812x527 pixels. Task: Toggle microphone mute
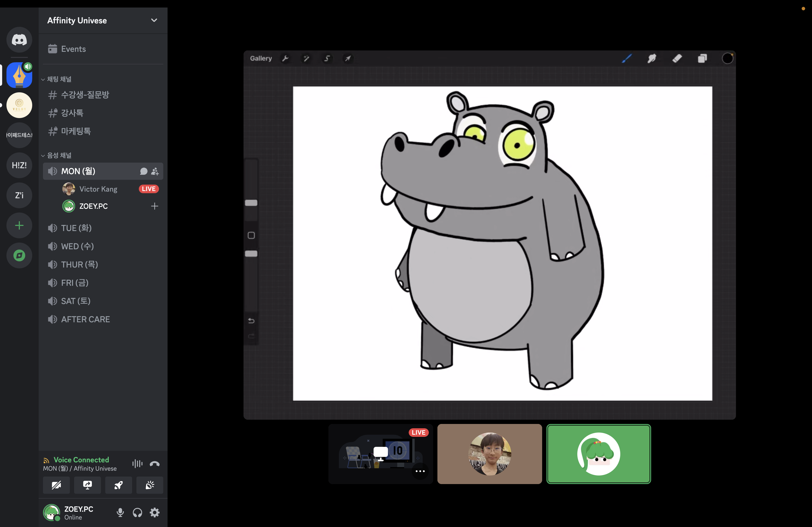click(x=120, y=512)
